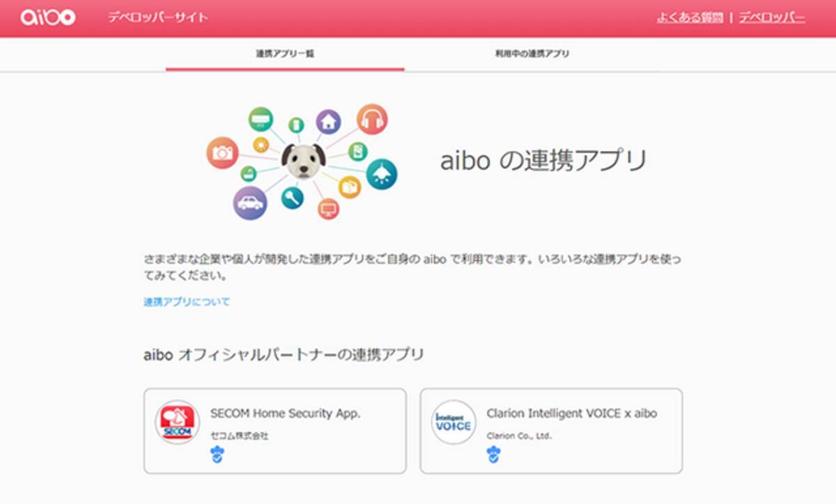The height and width of the screenshot is (504, 836).
Task: Click the small green remote icon
Action: [x=297, y=125]
